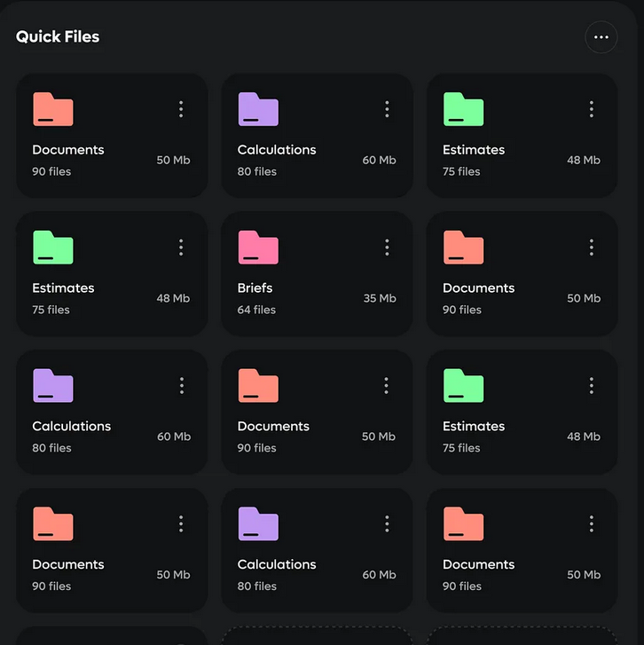Open three-dot menu of Estimates card beside Briefs
Screen dimensions: 644x645
tap(181, 248)
